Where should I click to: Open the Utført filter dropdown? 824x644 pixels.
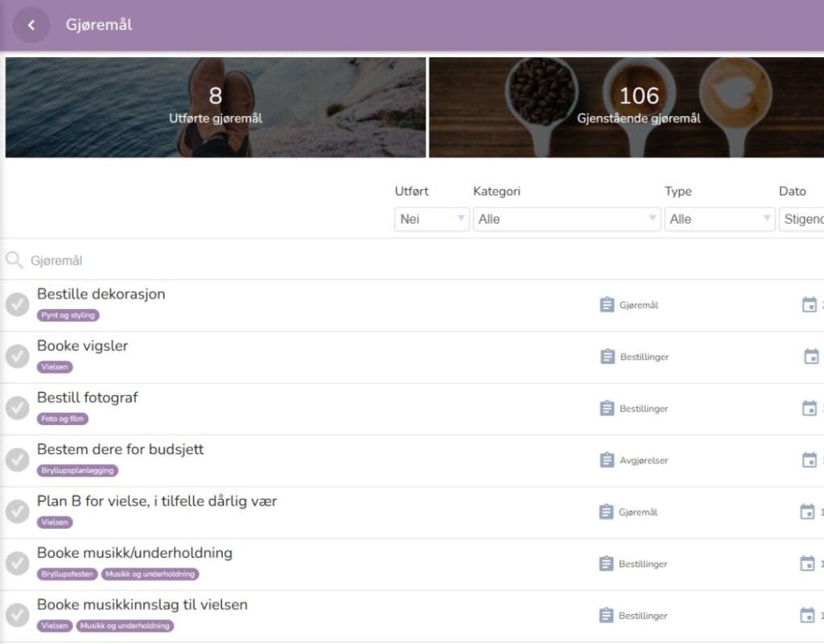coord(431,219)
